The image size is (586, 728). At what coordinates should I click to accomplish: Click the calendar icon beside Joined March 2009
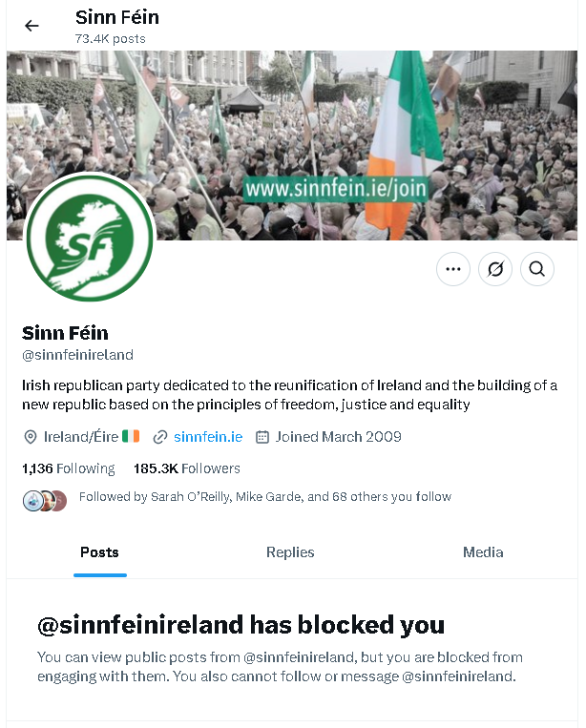tap(262, 437)
